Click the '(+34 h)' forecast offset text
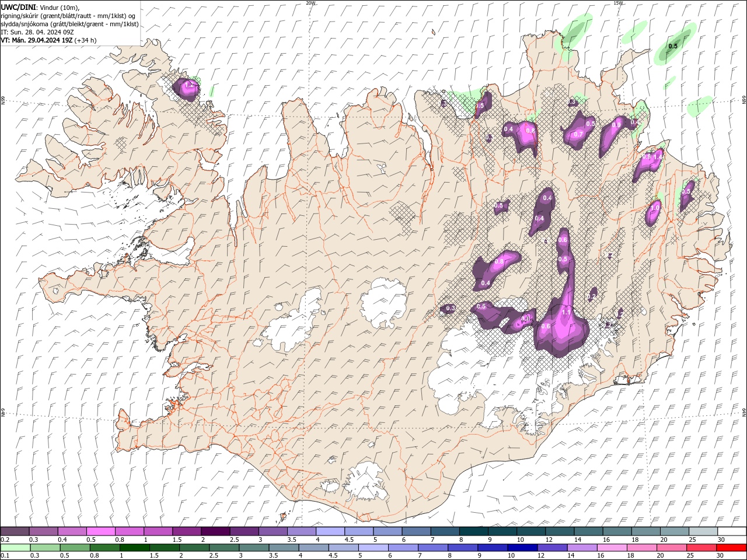Screen dimensions: 747x560 pyautogui.click(x=86, y=40)
